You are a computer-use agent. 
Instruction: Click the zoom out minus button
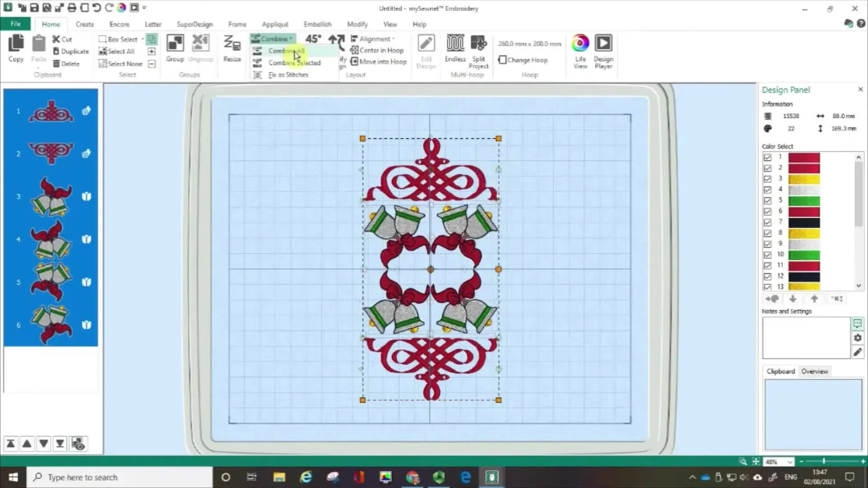click(x=801, y=461)
